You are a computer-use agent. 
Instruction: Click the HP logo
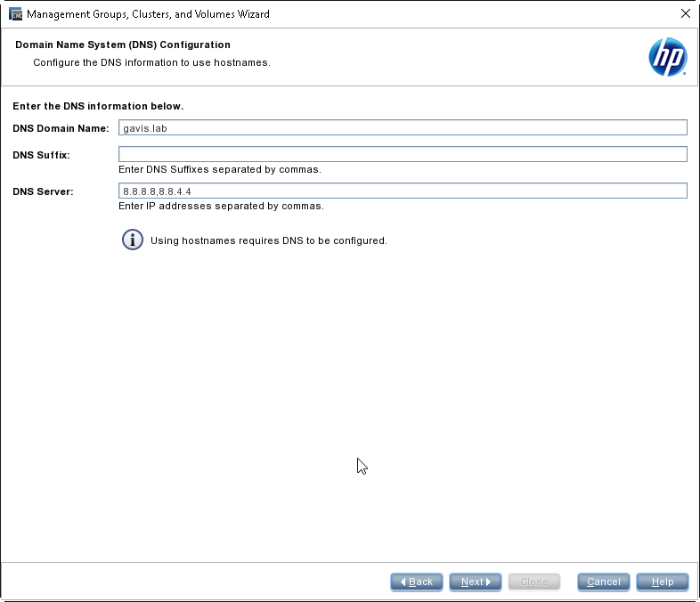pyautogui.click(x=667, y=57)
